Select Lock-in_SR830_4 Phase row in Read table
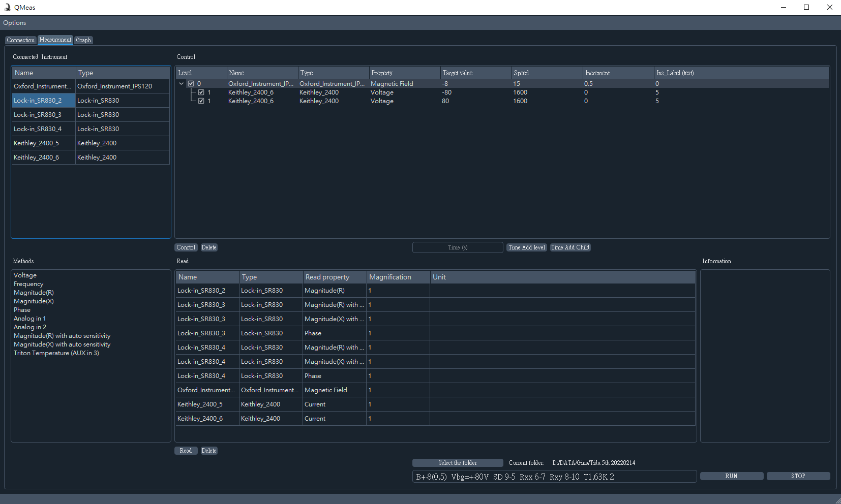 point(435,376)
